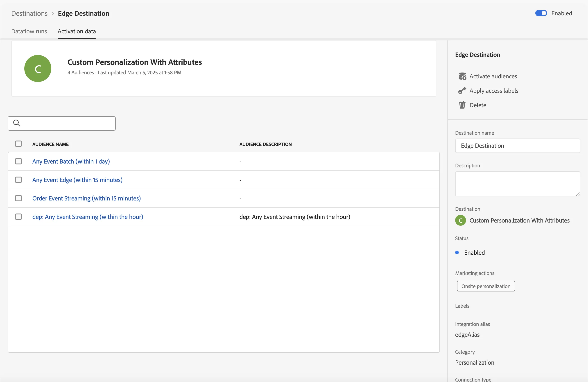This screenshot has width=588, height=382.
Task: Click the AUDIENCE DESCRIPTION column header
Action: pos(266,144)
